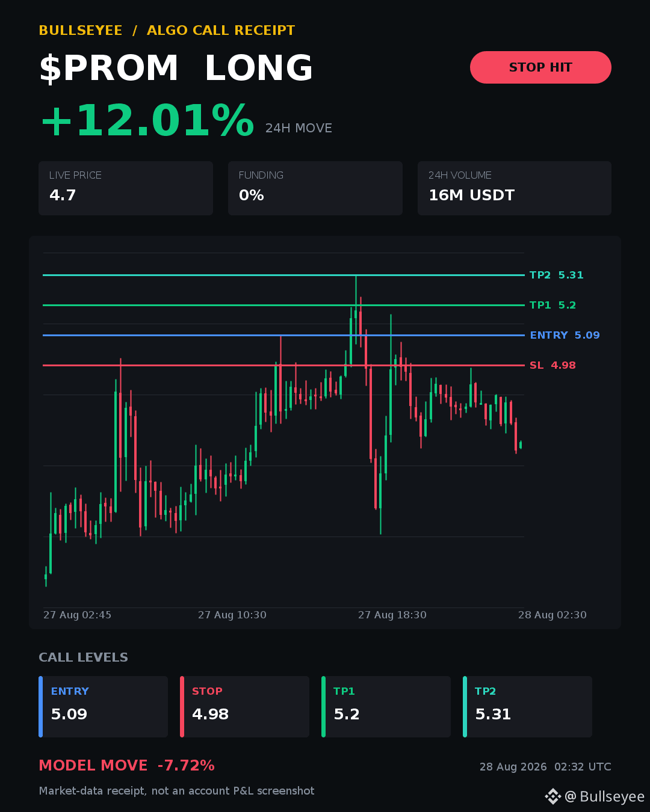Select the FUNDING 0% card

(x=315, y=188)
